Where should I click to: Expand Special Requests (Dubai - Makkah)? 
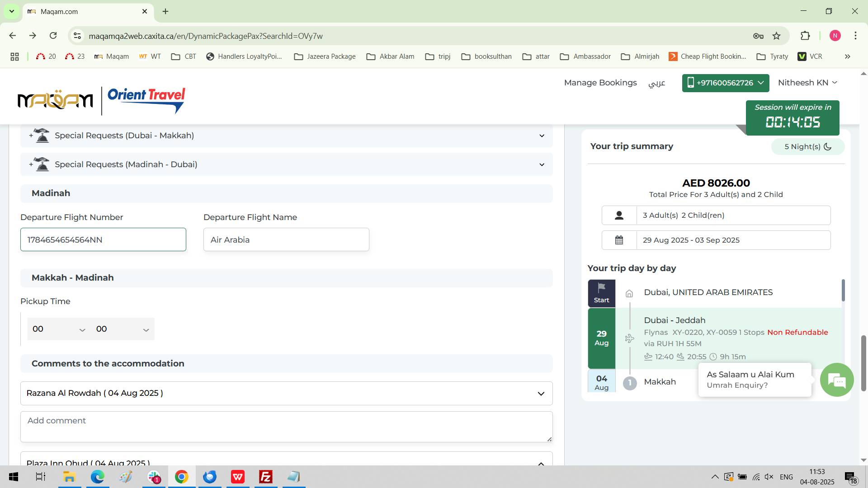[x=542, y=136]
